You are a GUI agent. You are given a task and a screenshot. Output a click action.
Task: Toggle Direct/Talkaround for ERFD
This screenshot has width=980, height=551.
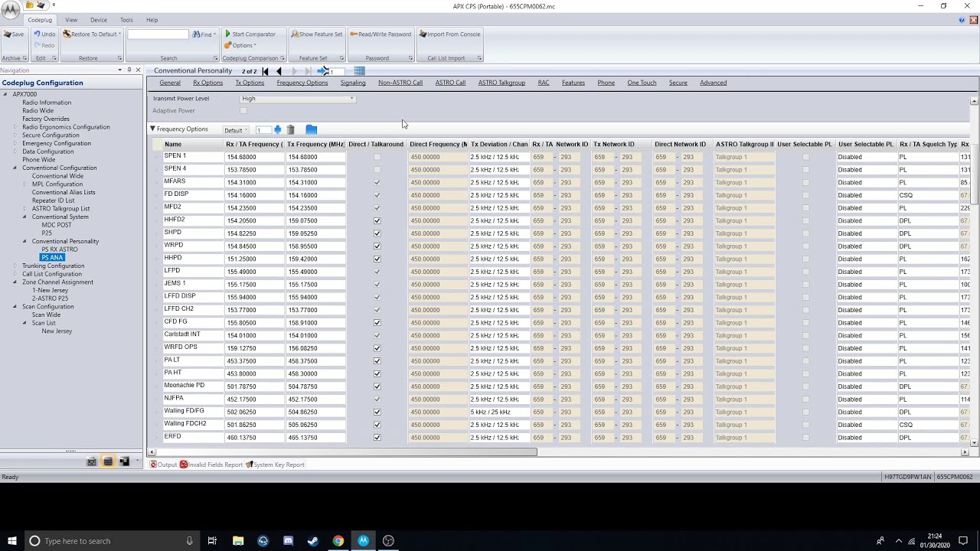(377, 438)
